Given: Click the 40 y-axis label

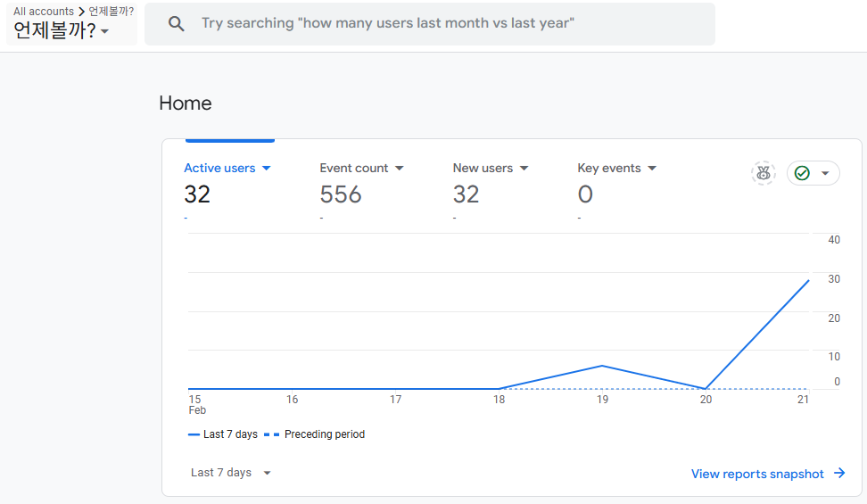Looking at the screenshot, I should click(834, 240).
